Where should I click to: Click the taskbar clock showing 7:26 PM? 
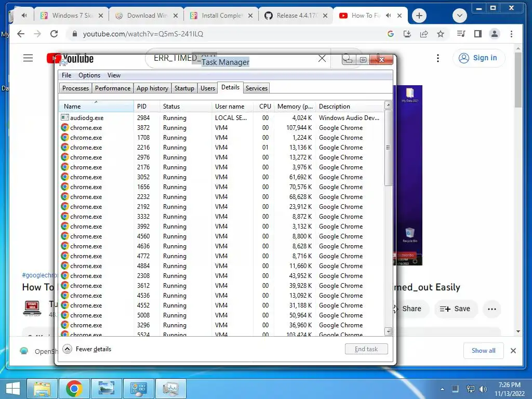(x=509, y=389)
